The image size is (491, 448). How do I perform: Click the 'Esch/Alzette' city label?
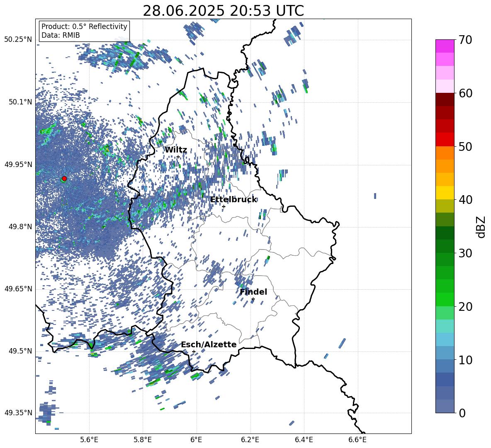[209, 344]
